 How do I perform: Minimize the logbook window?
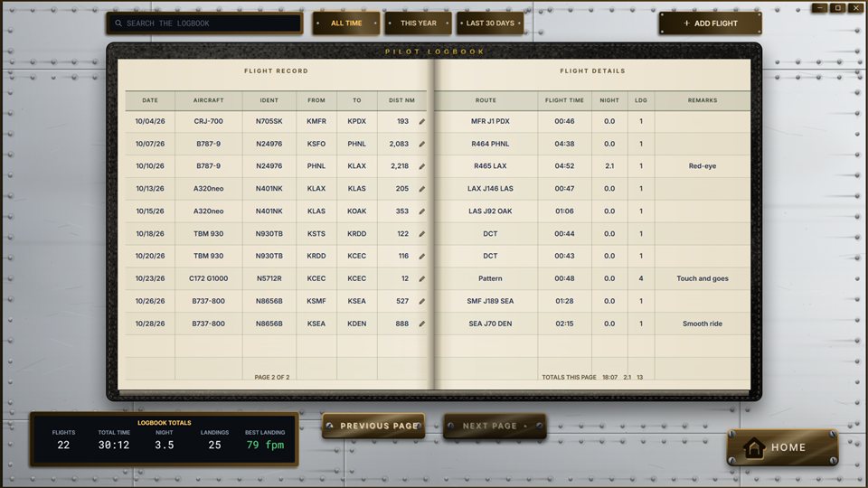coord(820,8)
